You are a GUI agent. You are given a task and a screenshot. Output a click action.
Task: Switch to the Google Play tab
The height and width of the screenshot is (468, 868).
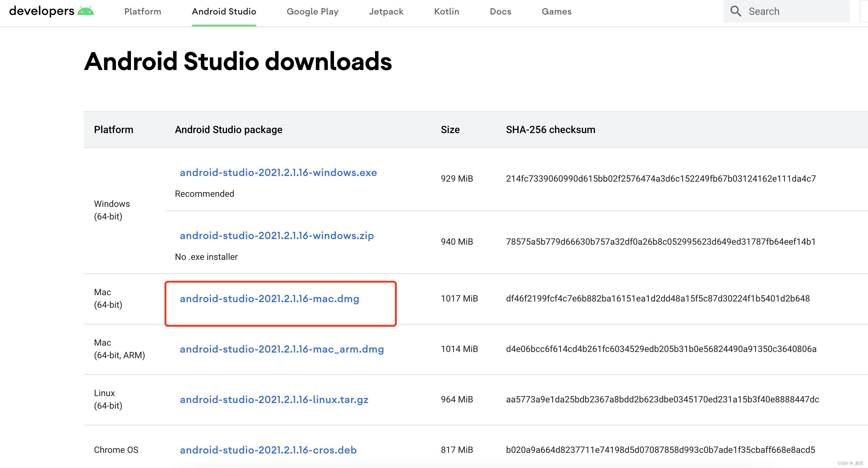pyautogui.click(x=312, y=11)
